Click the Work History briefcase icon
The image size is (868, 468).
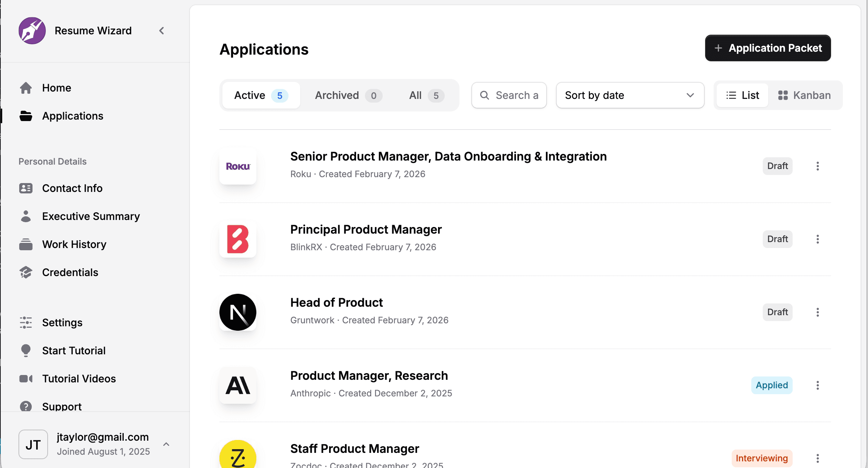26,244
